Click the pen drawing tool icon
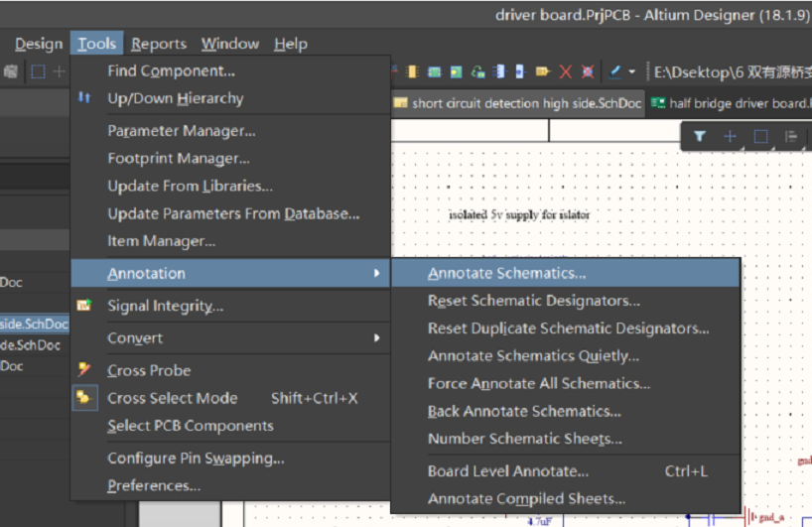 click(x=615, y=71)
